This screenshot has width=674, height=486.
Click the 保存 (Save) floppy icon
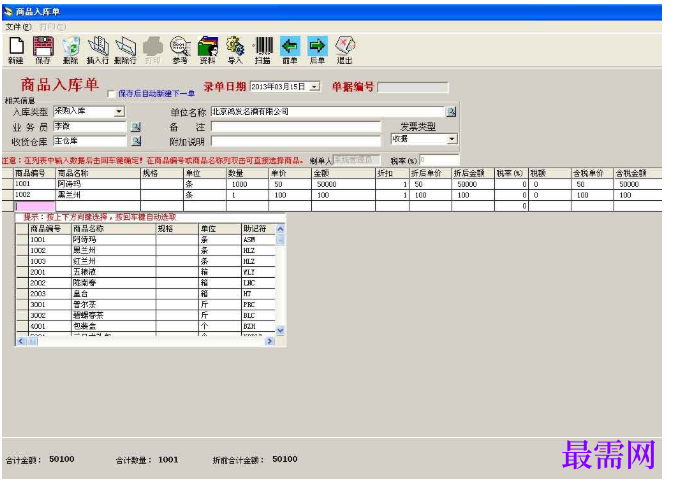click(x=43, y=50)
